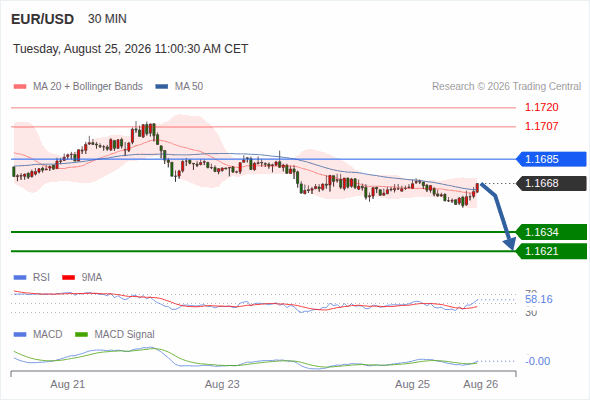Click the RSI legend color marker
Screen dimensions: 590x400
click(x=20, y=278)
